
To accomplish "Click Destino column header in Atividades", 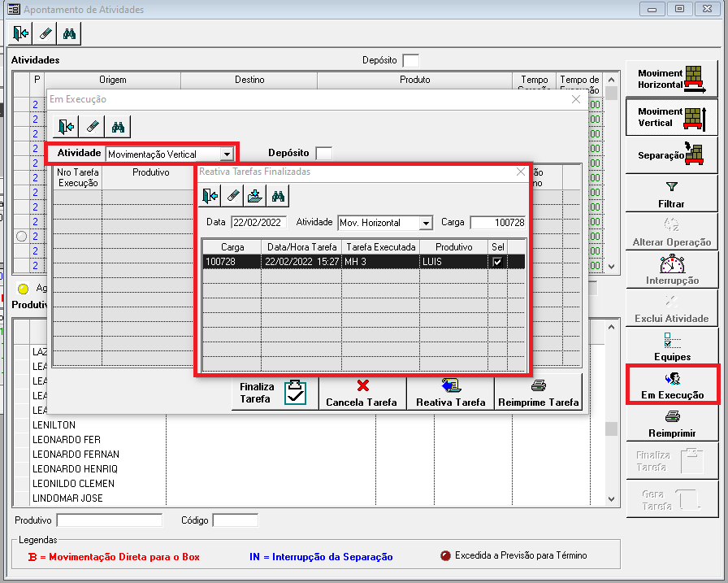I will [x=249, y=80].
